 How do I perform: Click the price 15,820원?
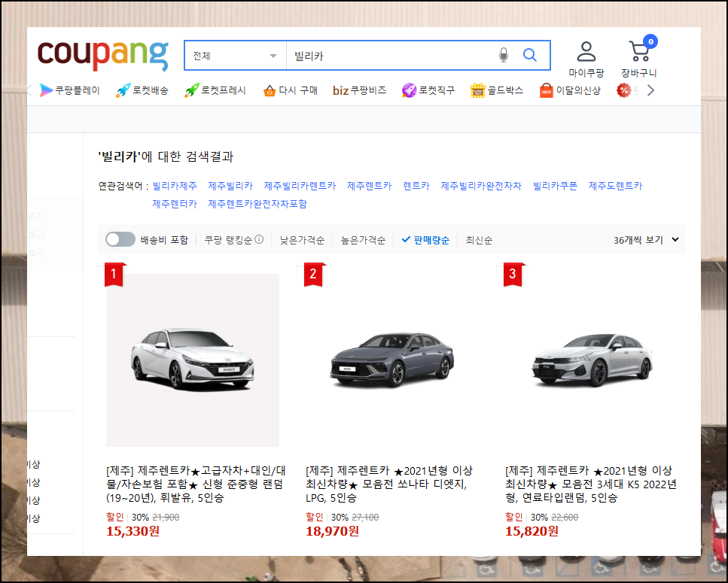(x=532, y=531)
